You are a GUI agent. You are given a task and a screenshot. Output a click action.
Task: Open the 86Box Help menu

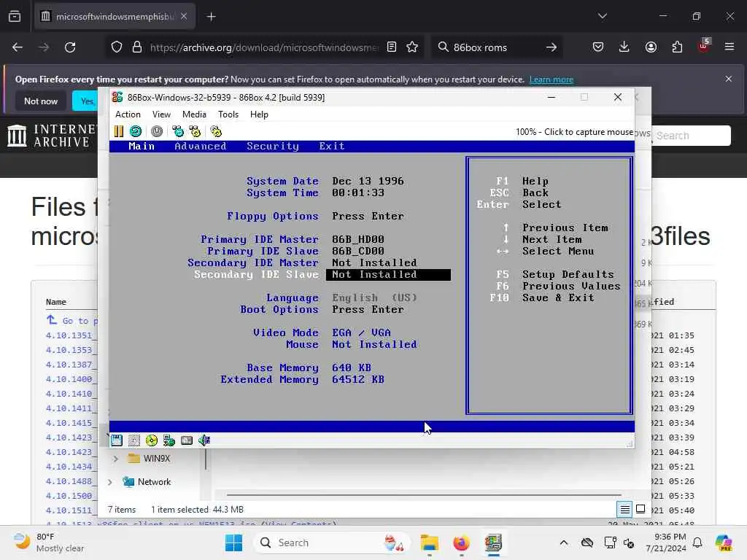pyautogui.click(x=259, y=114)
